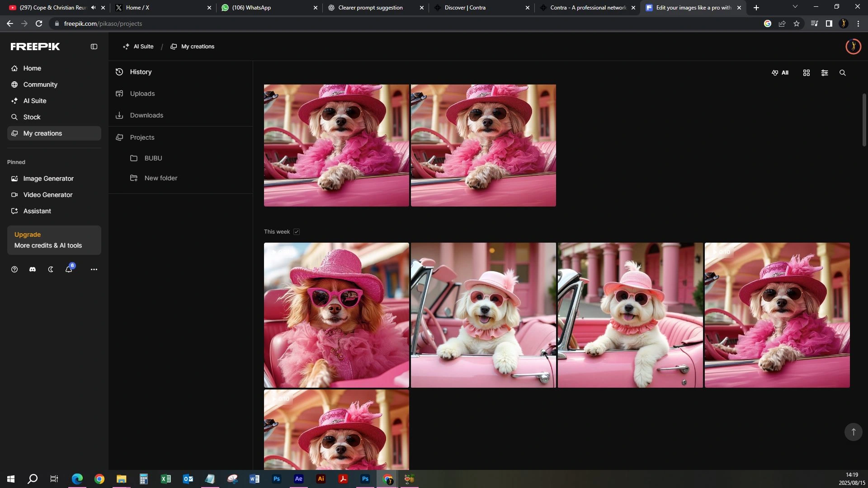The height and width of the screenshot is (488, 868).
Task: Open AI Suite in sidebar
Action: [54, 101]
